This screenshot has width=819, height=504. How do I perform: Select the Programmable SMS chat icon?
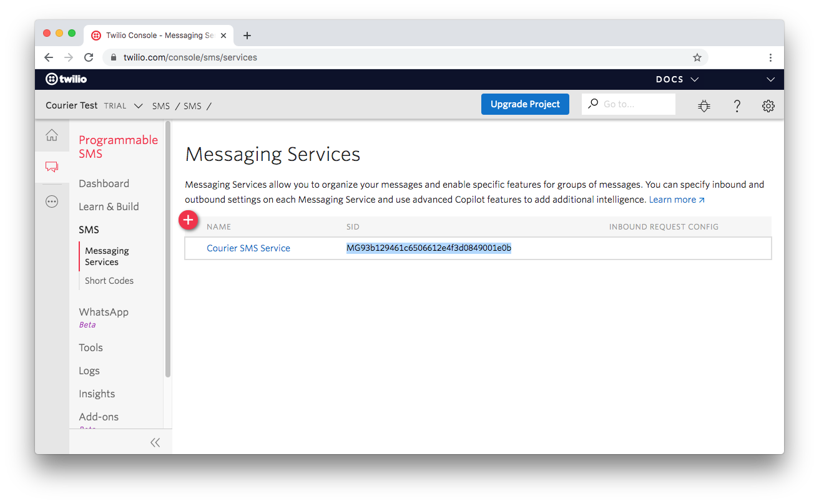(x=52, y=167)
